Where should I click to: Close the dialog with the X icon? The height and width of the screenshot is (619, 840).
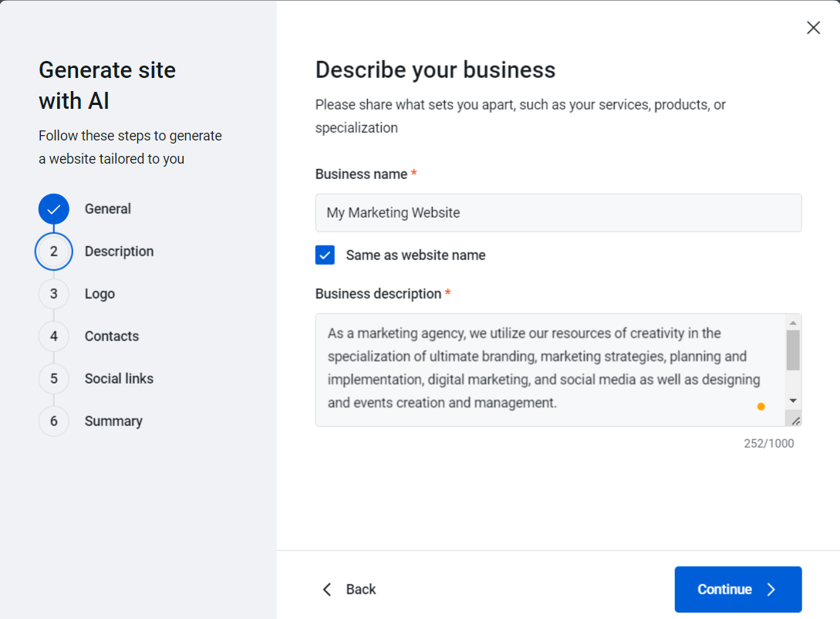[x=813, y=28]
